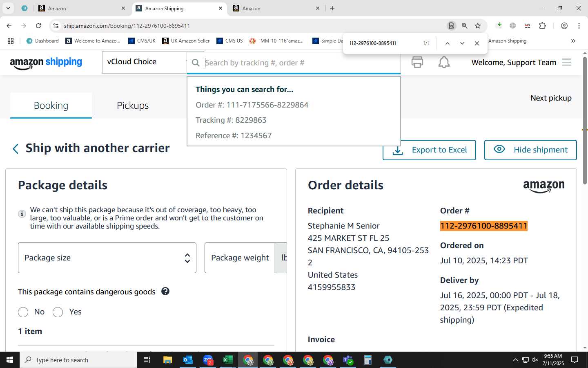This screenshot has height=368, width=588.
Task: Bookmark this page with the star icon
Action: click(478, 26)
